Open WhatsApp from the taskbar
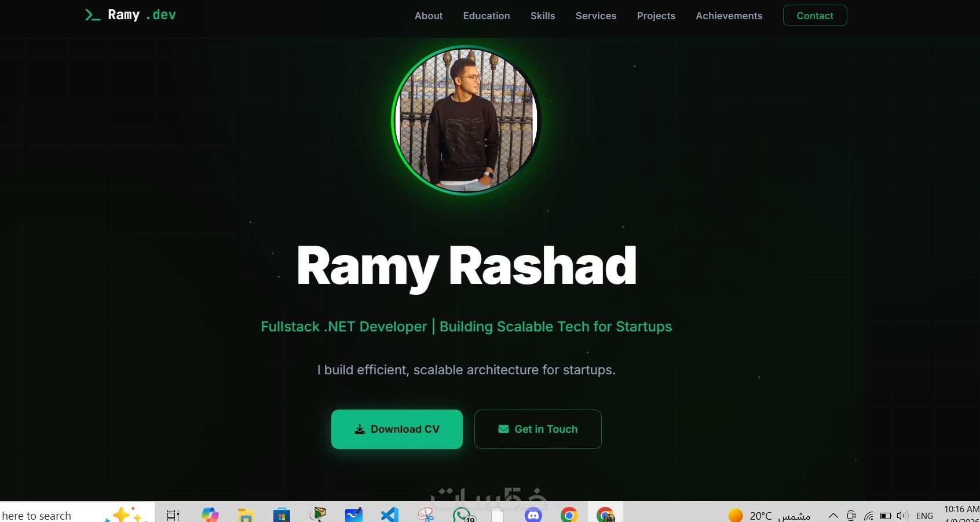Image resolution: width=980 pixels, height=522 pixels. (462, 514)
